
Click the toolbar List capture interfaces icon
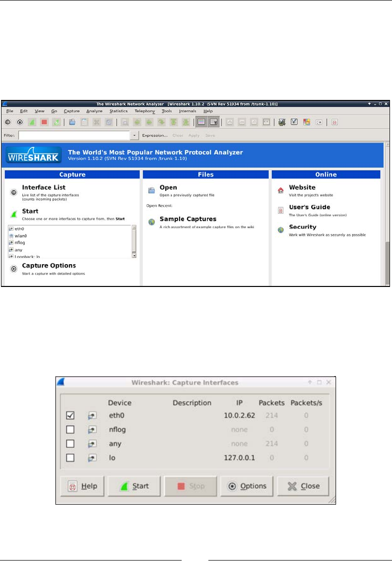pyautogui.click(x=7, y=122)
